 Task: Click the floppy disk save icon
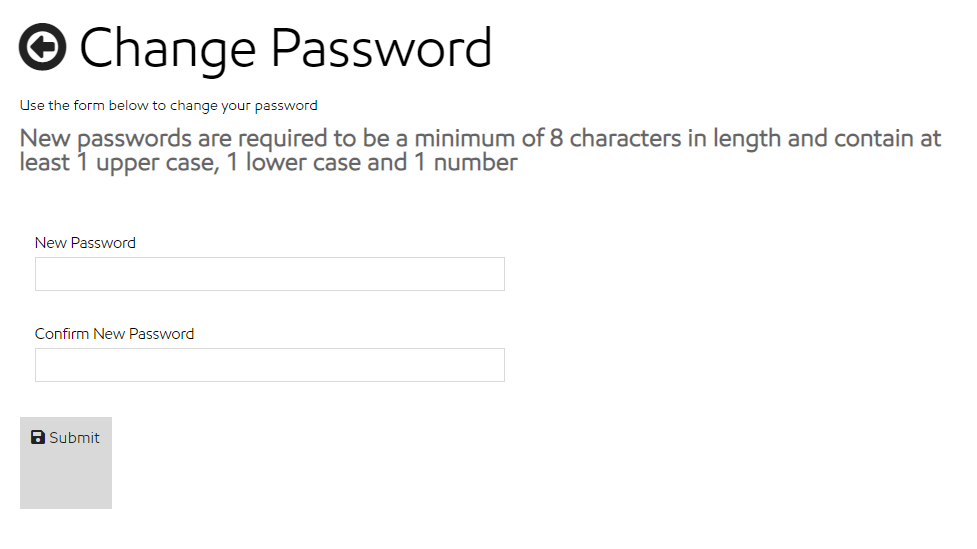[38, 437]
